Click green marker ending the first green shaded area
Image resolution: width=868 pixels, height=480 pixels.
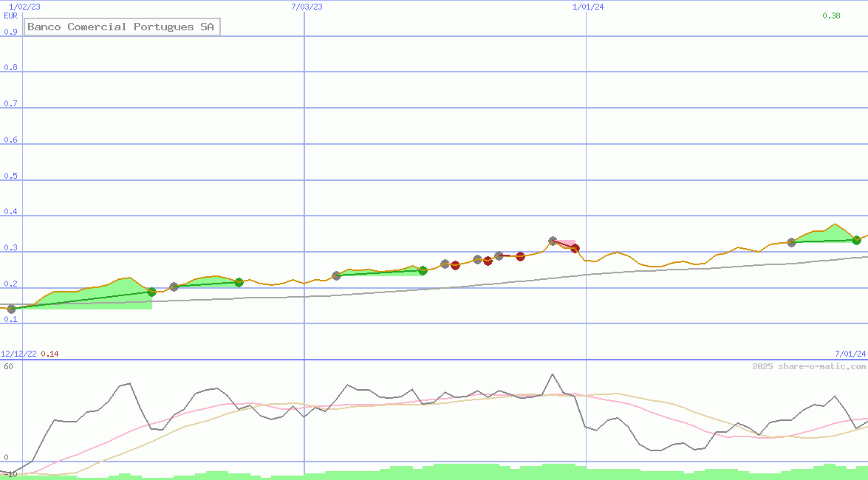point(151,292)
